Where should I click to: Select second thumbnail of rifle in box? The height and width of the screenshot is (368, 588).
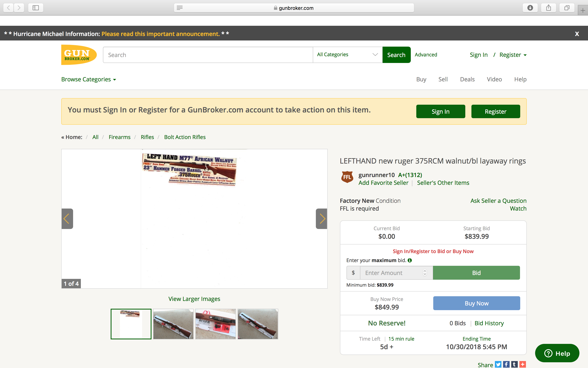point(173,324)
